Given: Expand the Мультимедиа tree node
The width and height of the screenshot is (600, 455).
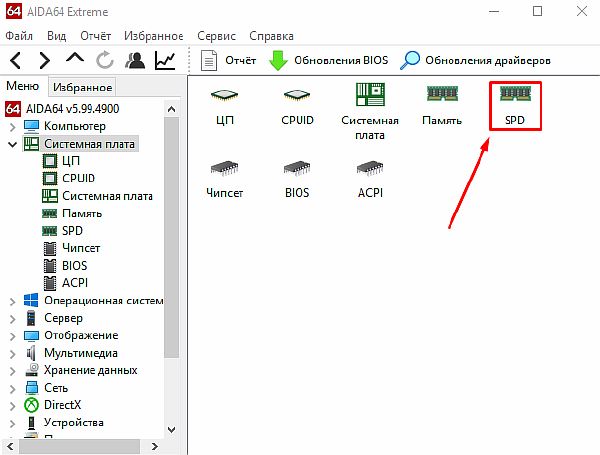Looking at the screenshot, I should click(x=12, y=354).
